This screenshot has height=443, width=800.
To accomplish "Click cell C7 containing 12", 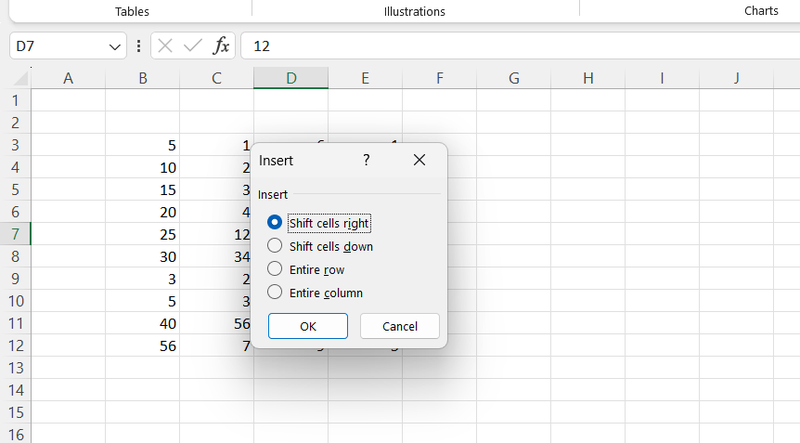I will click(x=216, y=234).
